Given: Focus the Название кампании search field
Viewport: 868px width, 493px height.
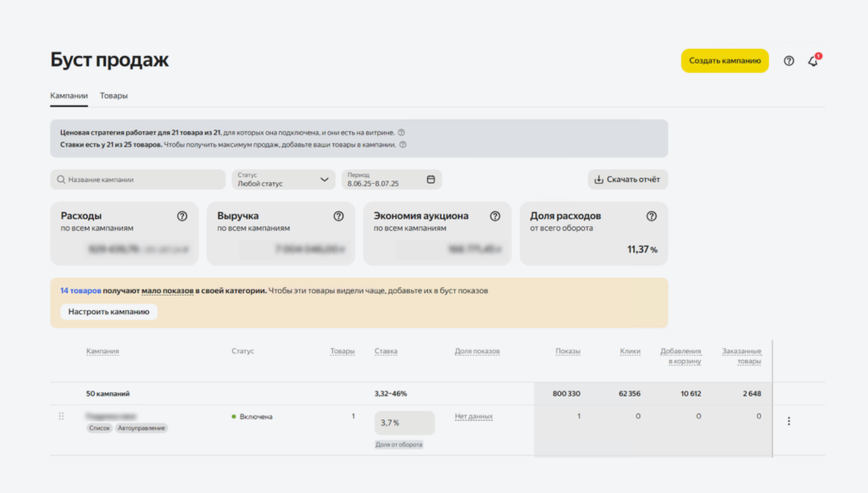Looking at the screenshot, I should click(x=138, y=180).
